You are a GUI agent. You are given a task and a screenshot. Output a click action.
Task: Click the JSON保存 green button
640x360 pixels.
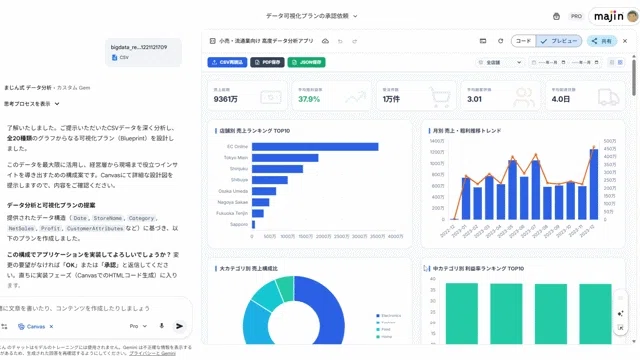pyautogui.click(x=306, y=62)
